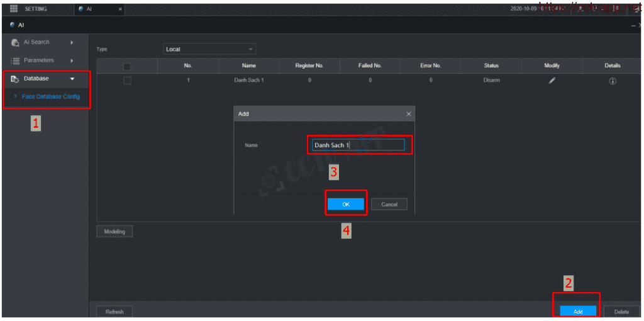Click the AI Search magnifier icon
This screenshot has width=644, height=321.
click(15, 43)
